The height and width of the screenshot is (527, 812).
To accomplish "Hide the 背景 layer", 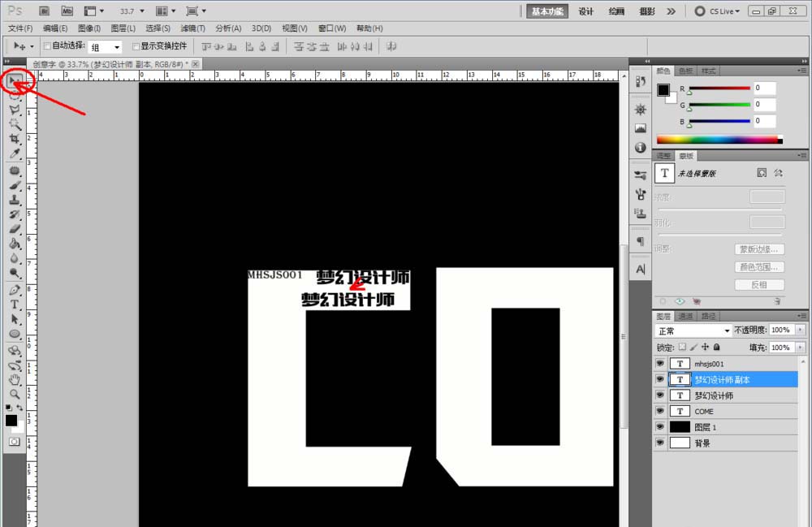I will (659, 443).
